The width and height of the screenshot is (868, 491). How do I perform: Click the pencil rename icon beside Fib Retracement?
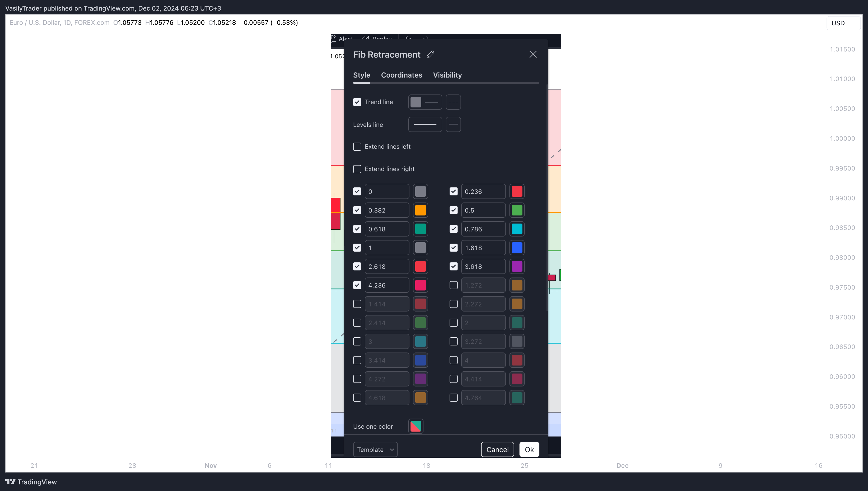[x=430, y=54]
